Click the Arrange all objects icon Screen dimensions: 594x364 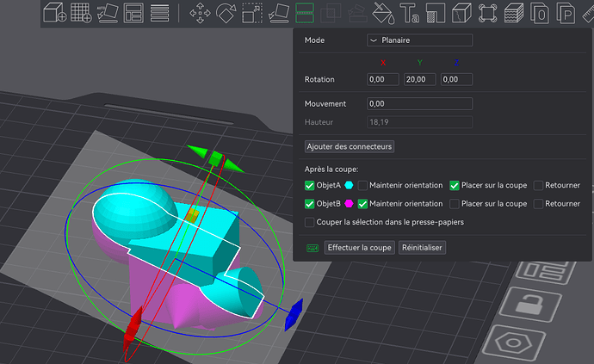(133, 13)
